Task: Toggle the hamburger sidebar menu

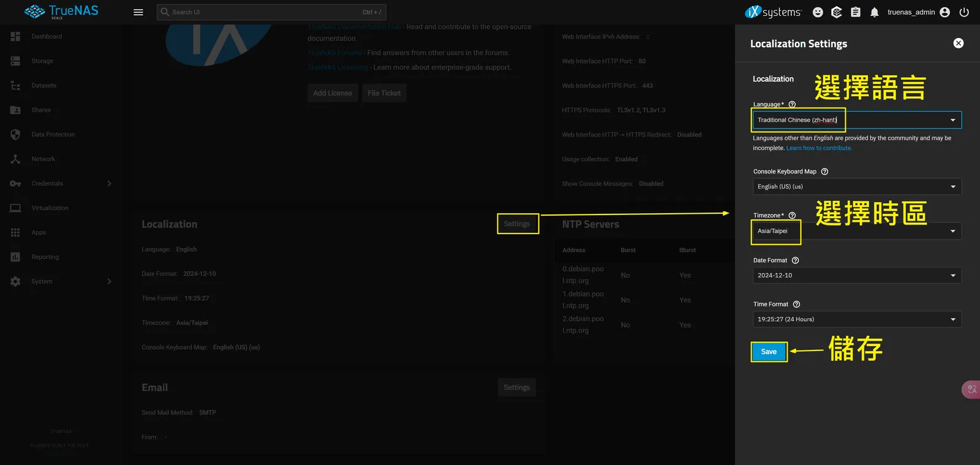Action: coord(138,12)
